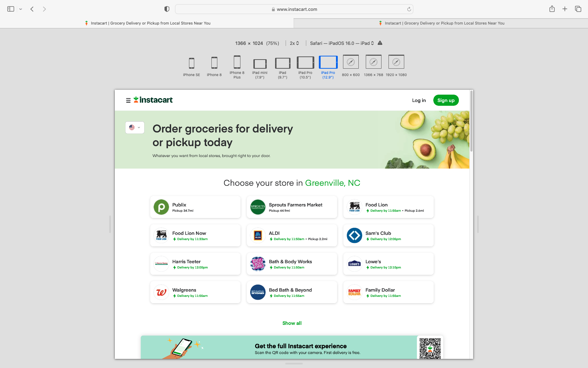Open the 2x pixel ratio dropdown

click(294, 43)
